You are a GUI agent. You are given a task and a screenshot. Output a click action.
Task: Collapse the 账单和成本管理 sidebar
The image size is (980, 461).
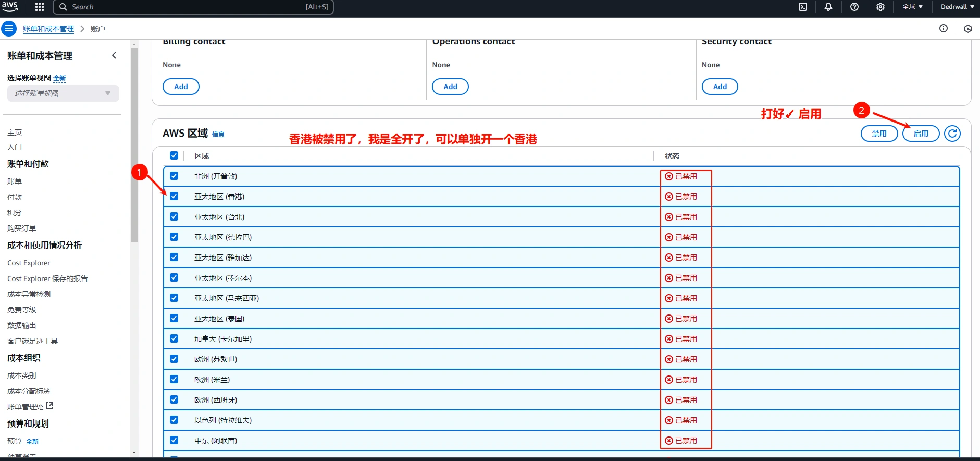coord(114,55)
